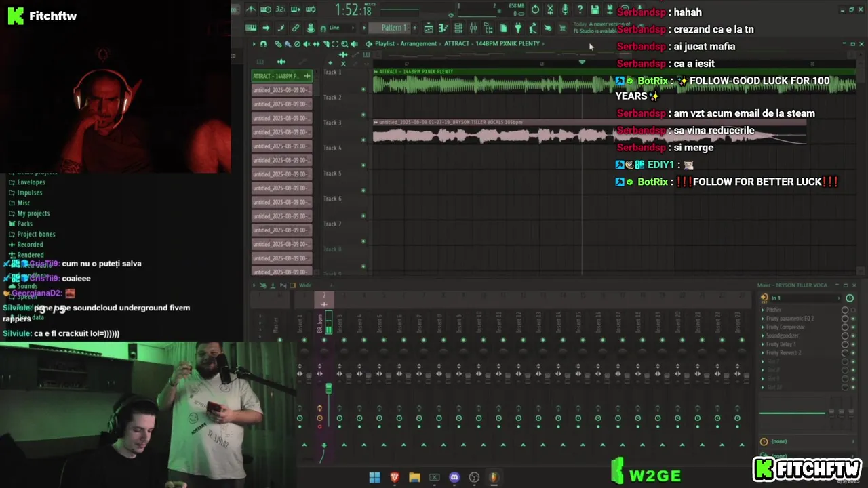Image resolution: width=868 pixels, height=488 pixels.
Task: Click Playlist - Arrangement breadcrumb label
Action: [x=406, y=44]
